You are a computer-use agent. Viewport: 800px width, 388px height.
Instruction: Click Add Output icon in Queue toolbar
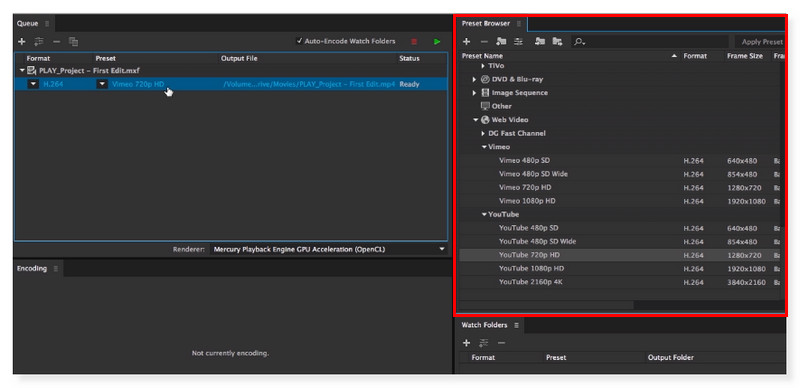39,41
